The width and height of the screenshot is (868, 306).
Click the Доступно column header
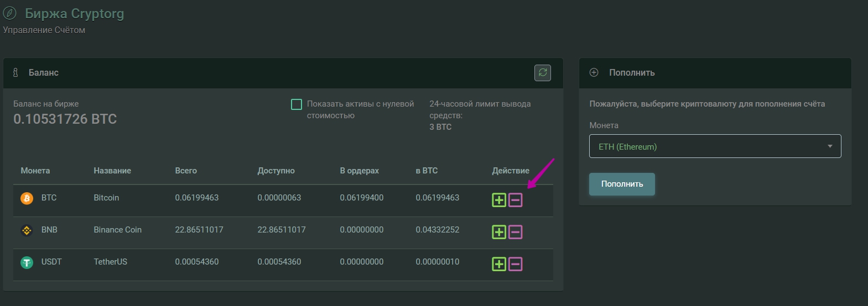pyautogui.click(x=276, y=171)
